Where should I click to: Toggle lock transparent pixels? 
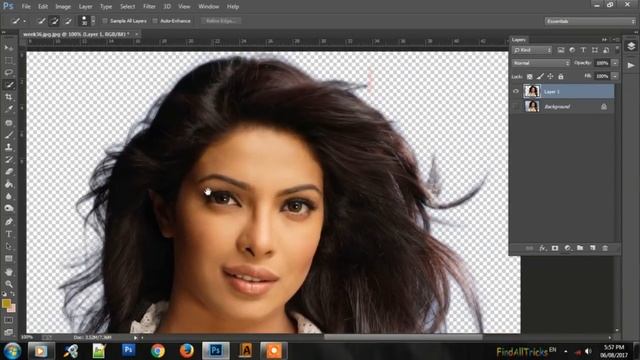[x=529, y=76]
